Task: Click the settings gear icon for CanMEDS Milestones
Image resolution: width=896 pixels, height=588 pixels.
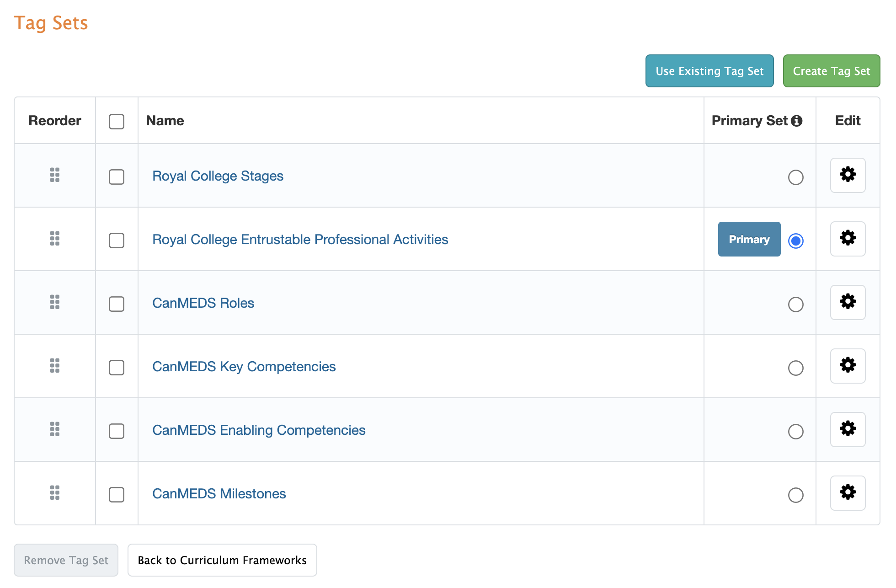Action: 848,492
